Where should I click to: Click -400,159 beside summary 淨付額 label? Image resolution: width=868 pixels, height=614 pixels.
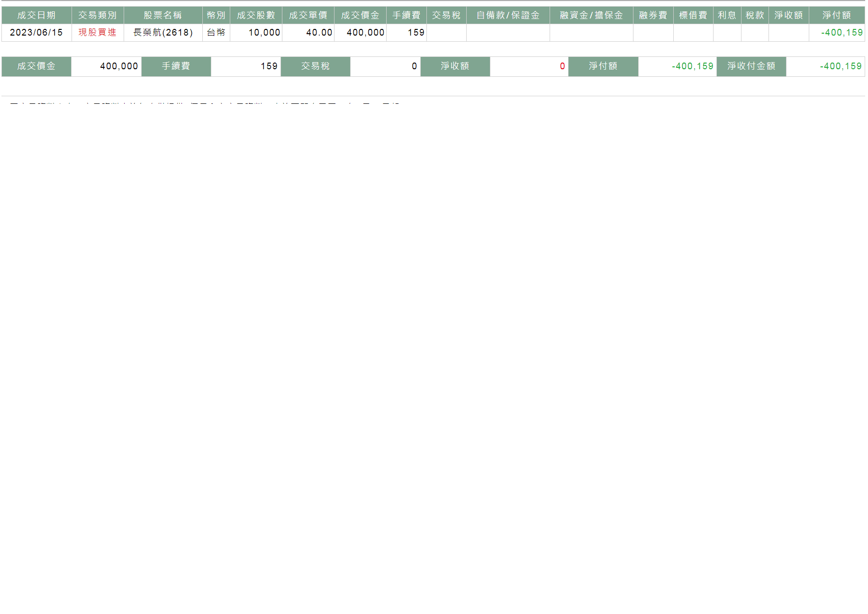click(693, 66)
